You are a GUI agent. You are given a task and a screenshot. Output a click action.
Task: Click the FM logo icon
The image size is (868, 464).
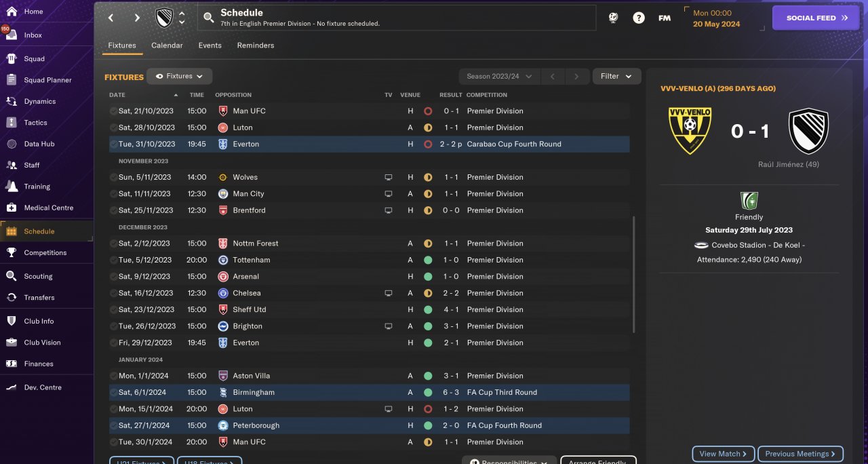[665, 18]
